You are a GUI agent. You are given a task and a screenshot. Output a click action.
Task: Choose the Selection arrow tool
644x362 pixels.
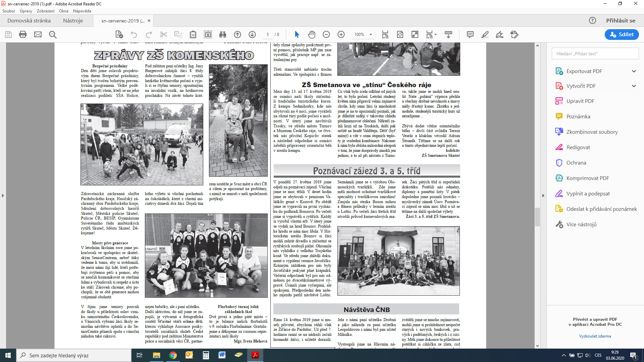tap(297, 35)
